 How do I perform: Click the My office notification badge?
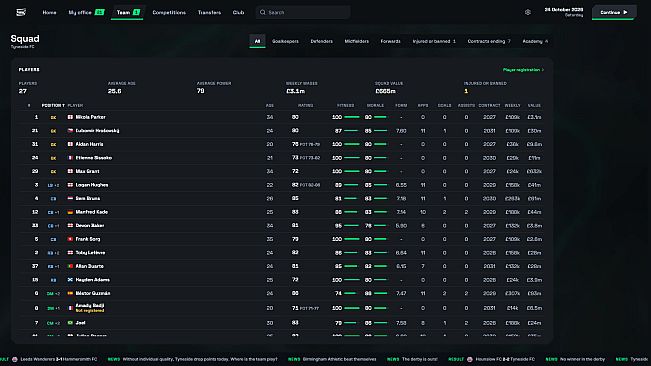click(x=99, y=12)
